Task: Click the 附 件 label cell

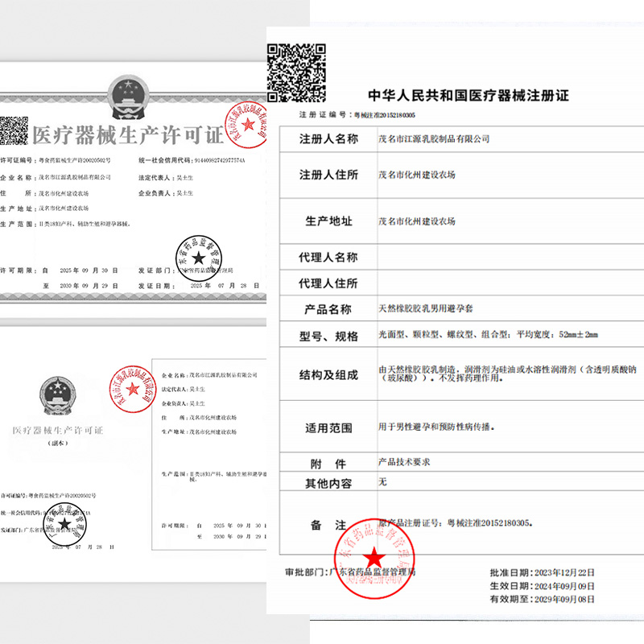Action: 328,464
